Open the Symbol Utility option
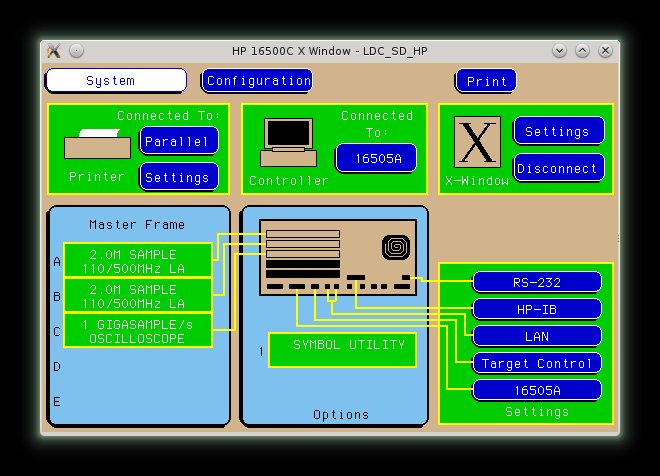Screen dimensions: 660x476 [x=342, y=350]
